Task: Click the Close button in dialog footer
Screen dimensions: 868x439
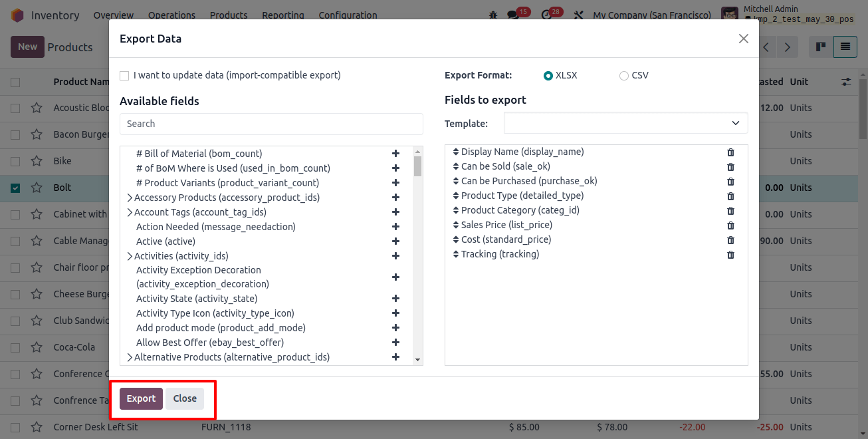Action: tap(185, 398)
